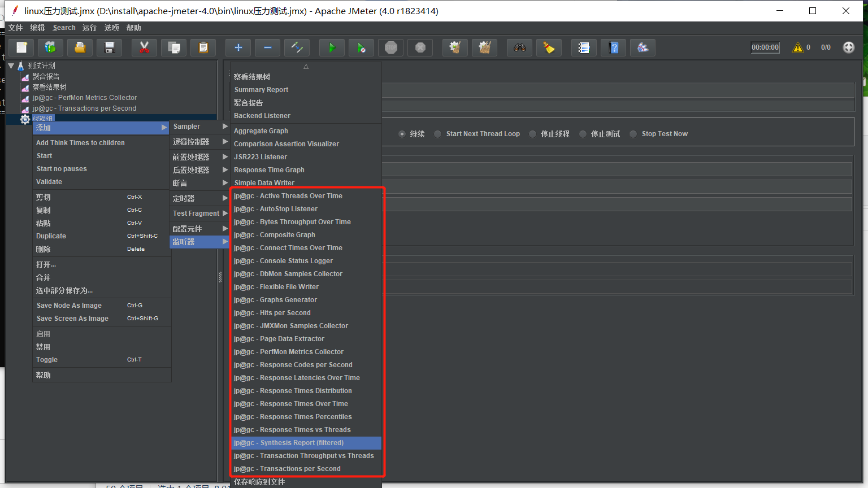Image resolution: width=868 pixels, height=488 pixels.
Task: Open the 选项 menu in menu bar
Action: pyautogui.click(x=111, y=28)
